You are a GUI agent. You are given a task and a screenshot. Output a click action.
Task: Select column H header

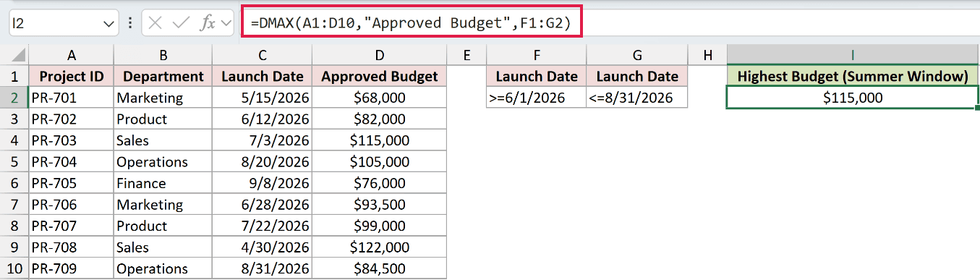pyautogui.click(x=707, y=55)
